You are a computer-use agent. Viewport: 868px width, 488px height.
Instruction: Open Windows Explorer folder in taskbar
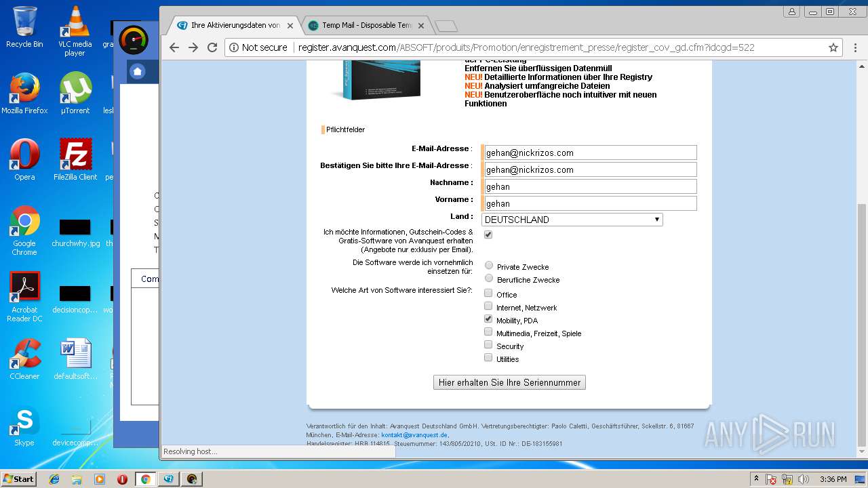77,479
